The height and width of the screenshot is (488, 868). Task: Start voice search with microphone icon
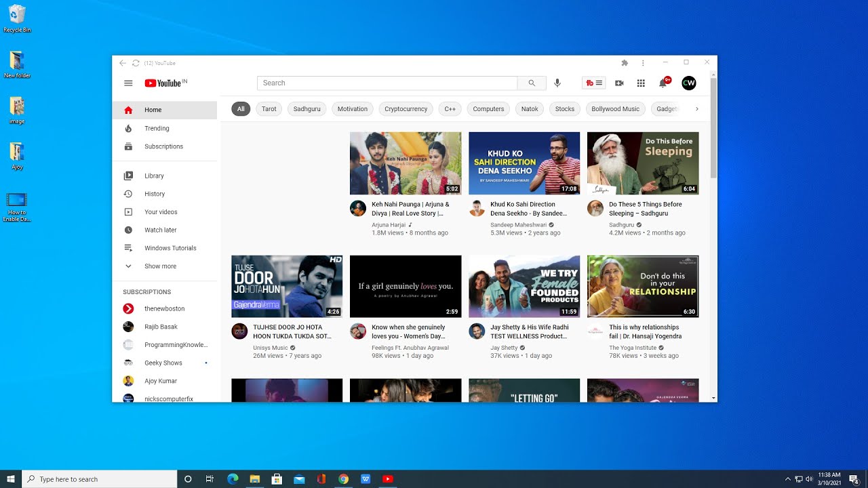click(x=557, y=83)
